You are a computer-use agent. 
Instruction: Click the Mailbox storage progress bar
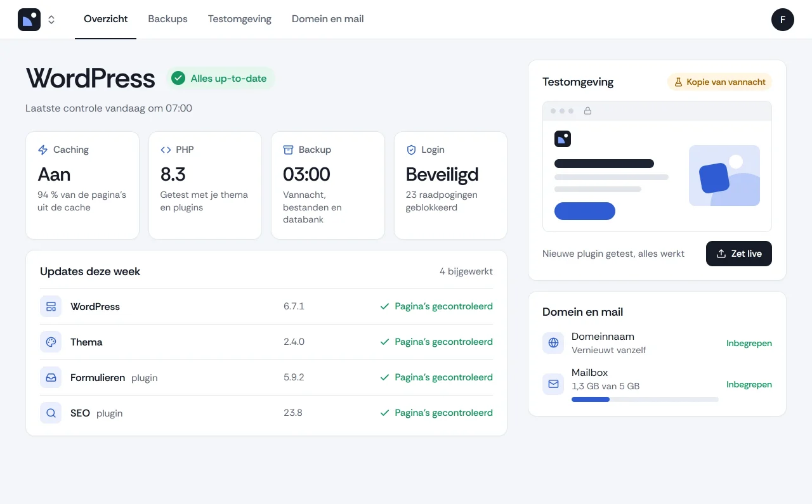click(x=645, y=399)
